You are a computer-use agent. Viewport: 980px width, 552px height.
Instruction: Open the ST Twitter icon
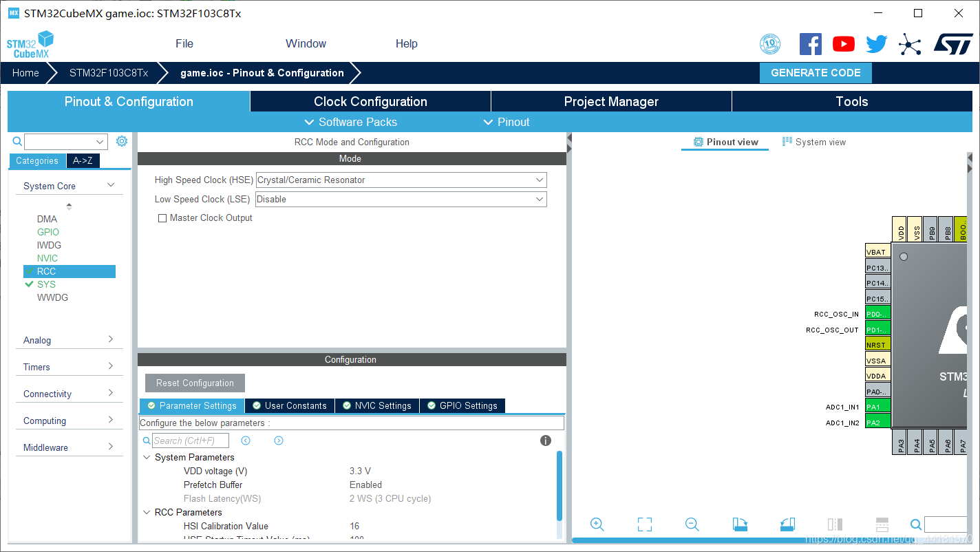pos(877,44)
